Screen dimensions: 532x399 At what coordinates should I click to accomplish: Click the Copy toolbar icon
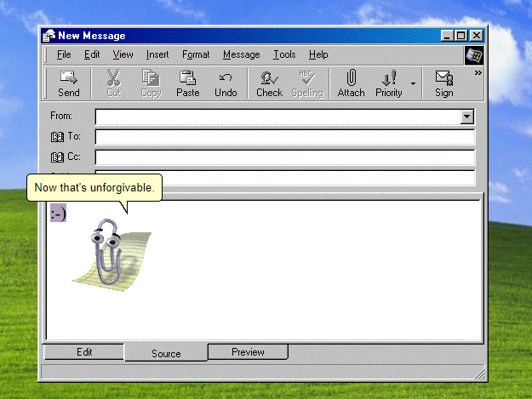coord(151,77)
